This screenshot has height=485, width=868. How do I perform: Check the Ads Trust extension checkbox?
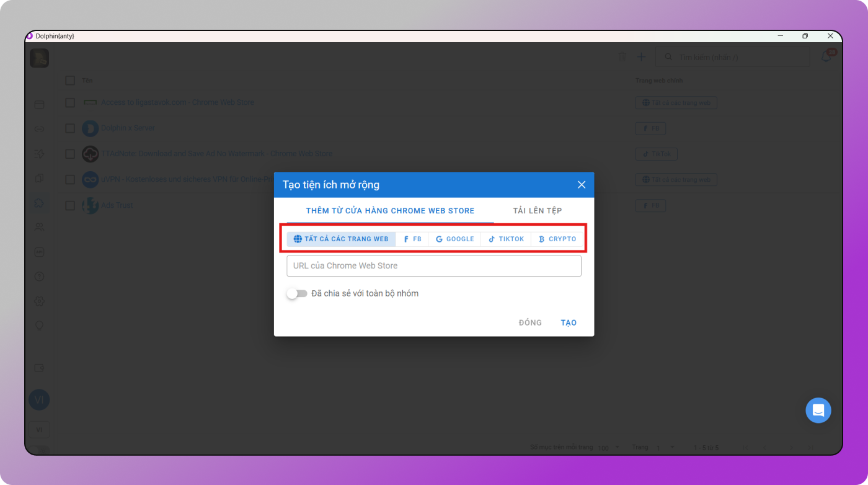[x=70, y=205]
